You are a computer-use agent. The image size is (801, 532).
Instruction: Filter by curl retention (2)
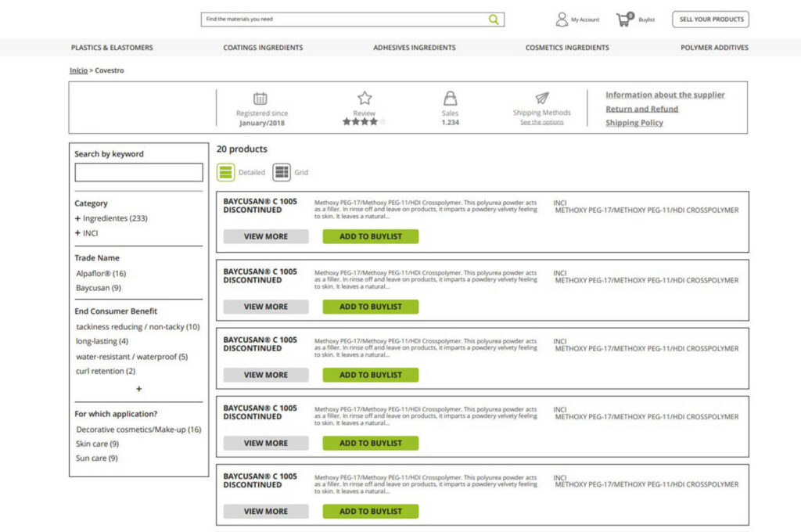click(106, 371)
